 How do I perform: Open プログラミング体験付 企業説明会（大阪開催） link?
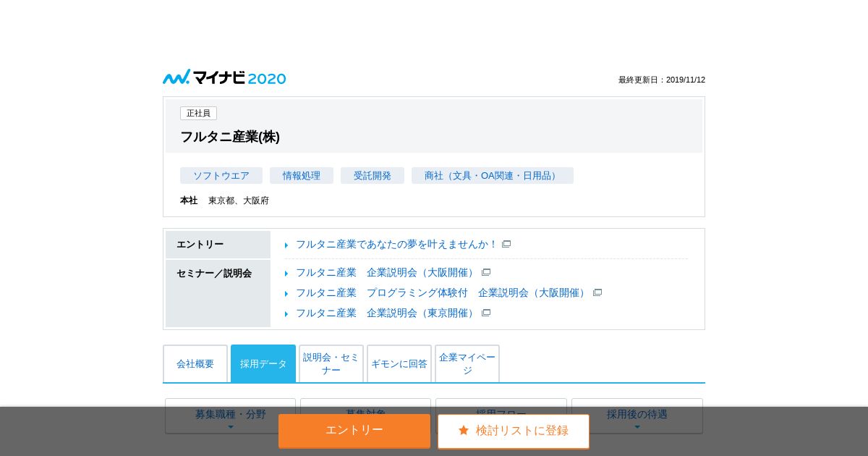[x=442, y=292]
